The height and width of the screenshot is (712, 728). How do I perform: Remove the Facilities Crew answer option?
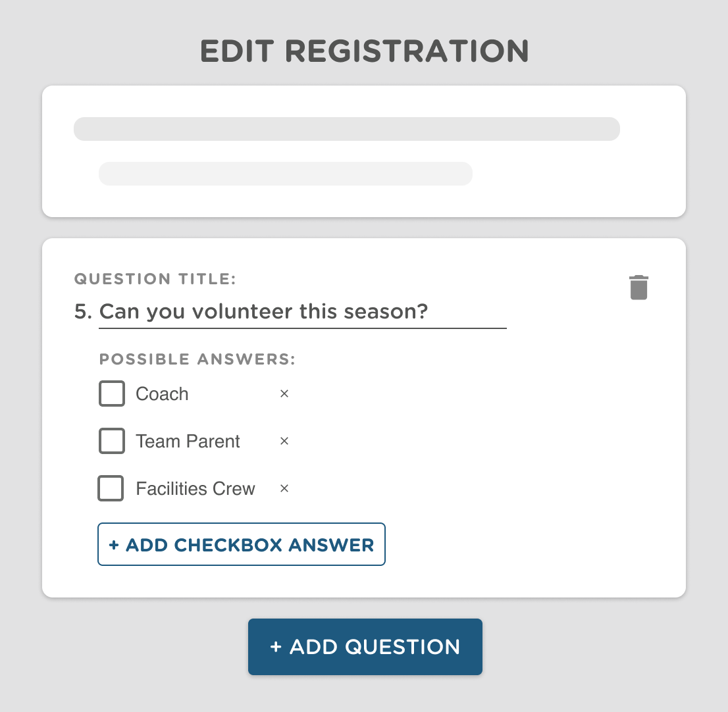[284, 488]
